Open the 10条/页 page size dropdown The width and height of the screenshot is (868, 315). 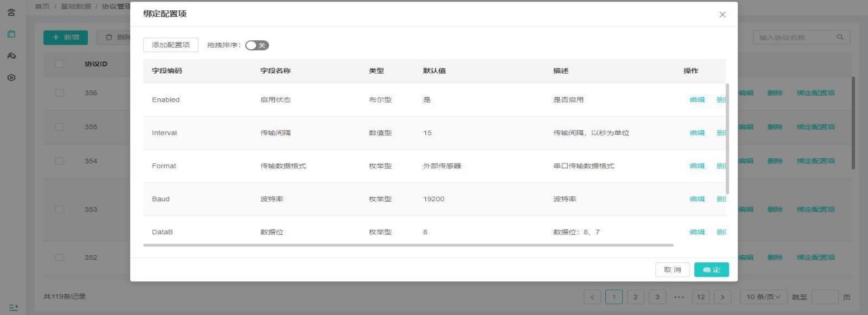click(763, 297)
